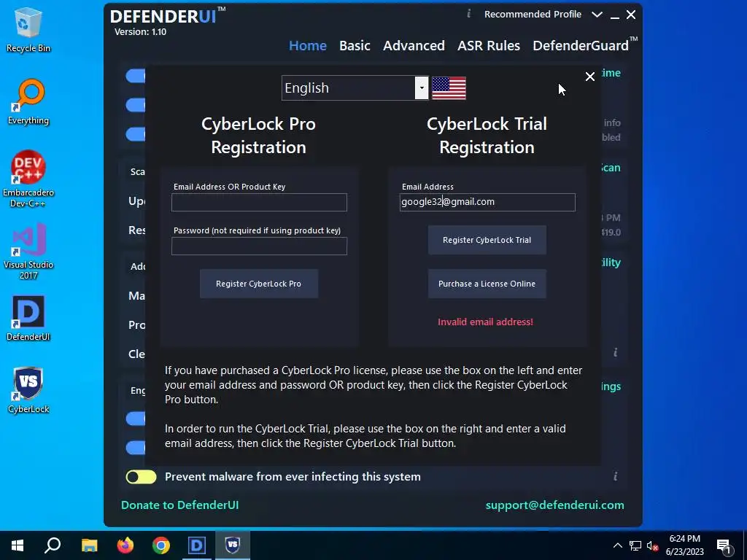Go to the DefenderGuard tab
747x560 pixels.
coord(584,46)
